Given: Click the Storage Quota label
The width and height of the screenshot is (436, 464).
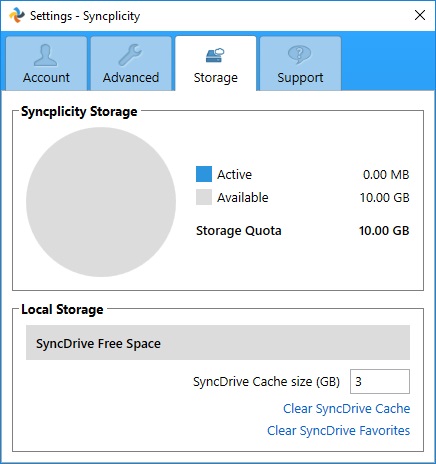Looking at the screenshot, I should (x=239, y=230).
